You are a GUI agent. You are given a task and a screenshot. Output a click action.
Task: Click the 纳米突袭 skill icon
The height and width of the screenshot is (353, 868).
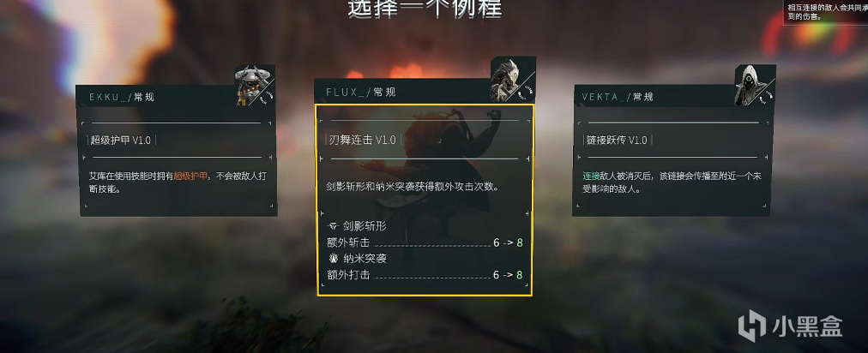point(334,259)
